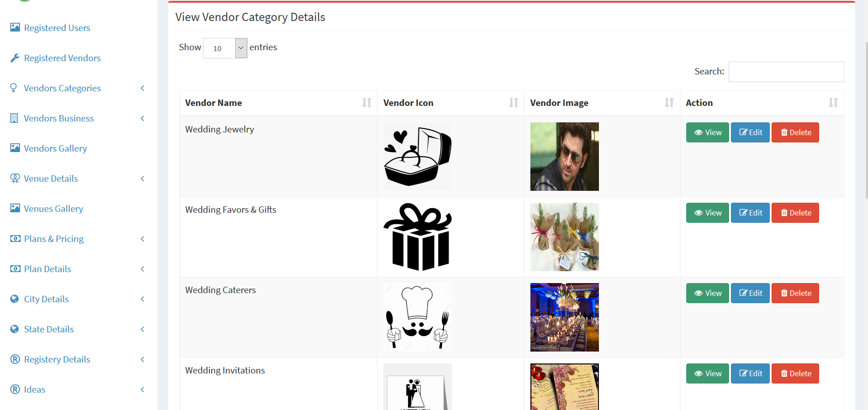Open the Show entries count dropdown
This screenshot has height=410, width=868.
(x=225, y=48)
